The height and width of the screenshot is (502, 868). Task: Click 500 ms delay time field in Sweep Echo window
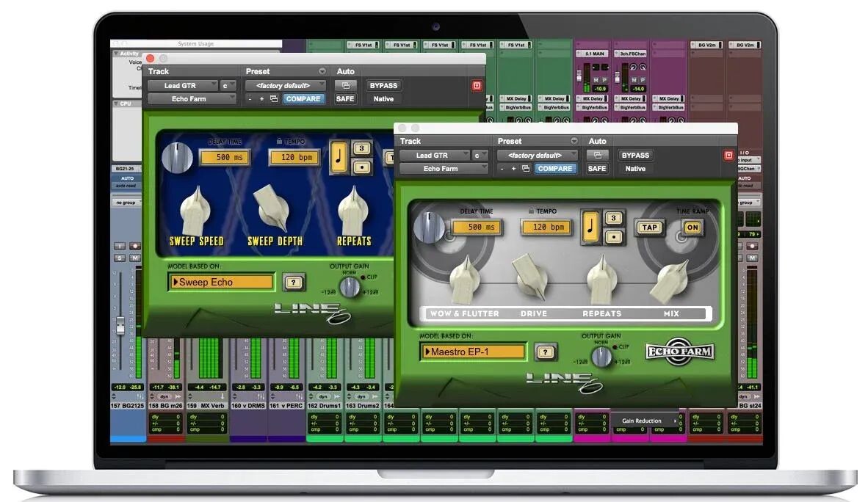(x=226, y=158)
